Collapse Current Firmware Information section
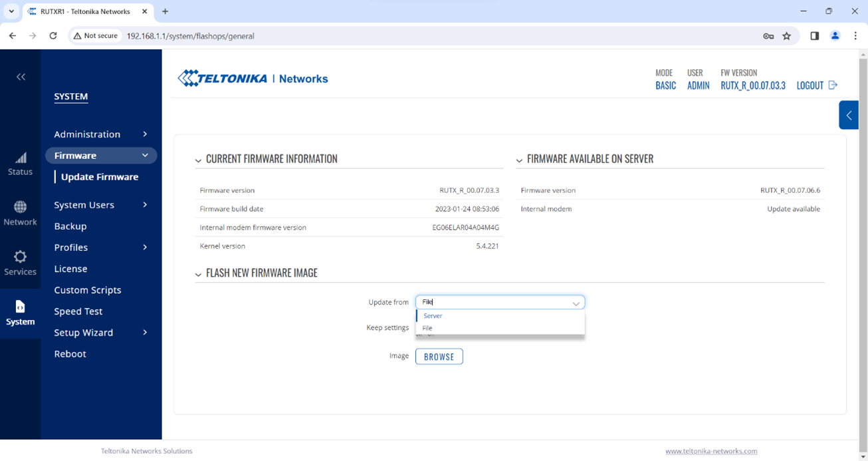Image resolution: width=868 pixels, height=461 pixels. [x=198, y=160]
